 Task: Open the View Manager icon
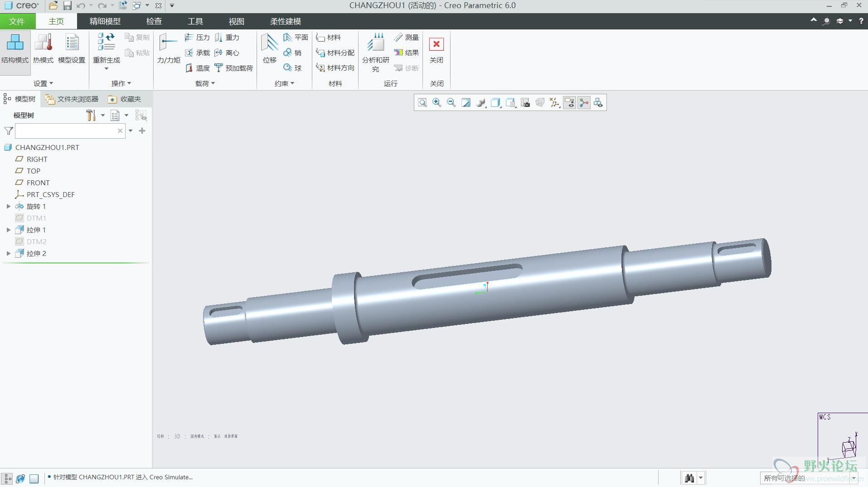click(510, 103)
